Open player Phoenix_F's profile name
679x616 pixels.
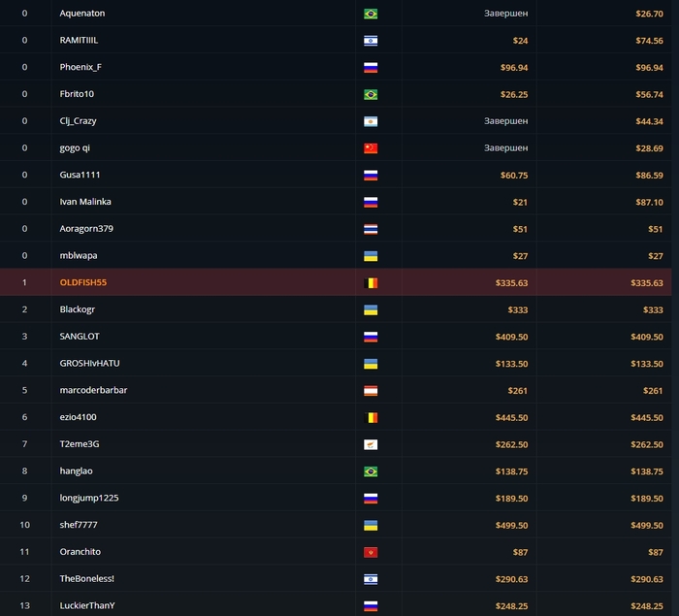(81, 68)
